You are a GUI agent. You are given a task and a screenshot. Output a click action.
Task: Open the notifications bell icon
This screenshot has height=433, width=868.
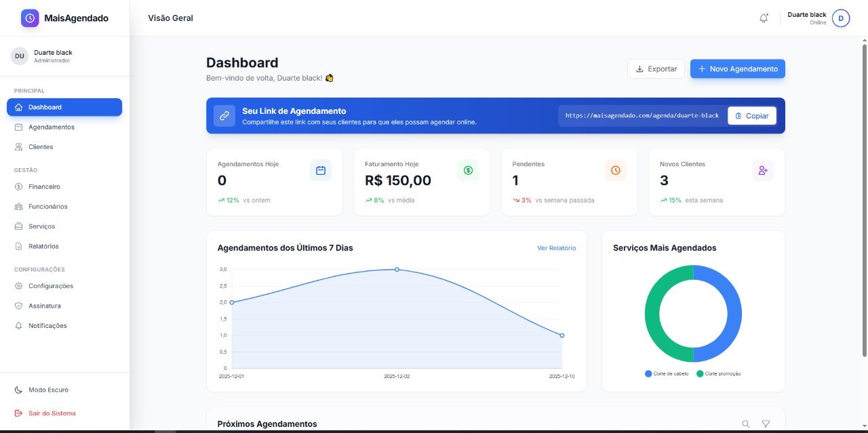coord(764,18)
